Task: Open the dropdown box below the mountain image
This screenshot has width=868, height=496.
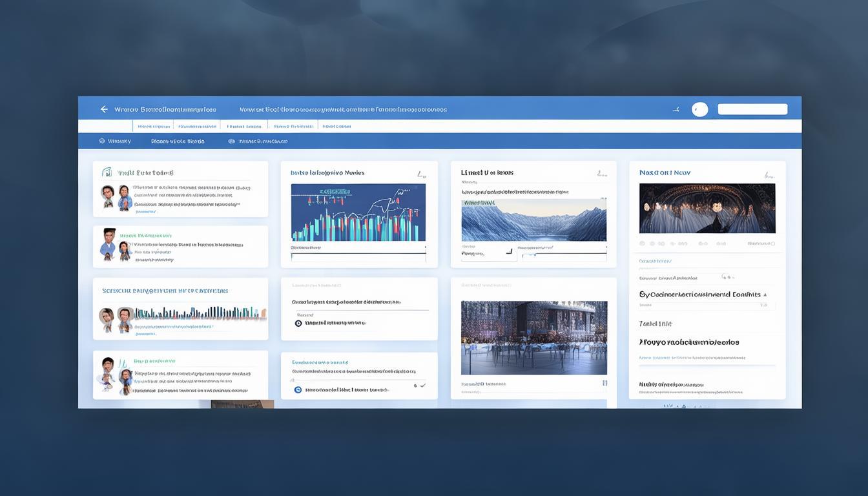Action: 489,253
